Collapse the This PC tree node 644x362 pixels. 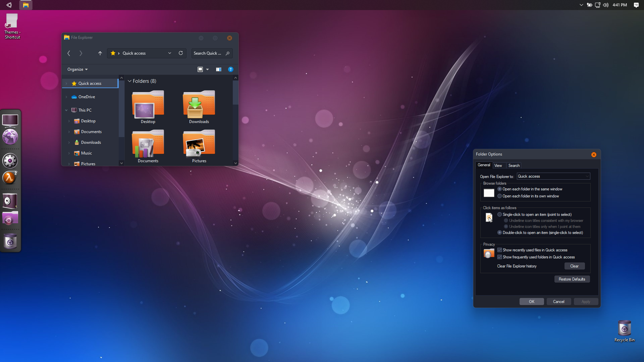(x=66, y=110)
